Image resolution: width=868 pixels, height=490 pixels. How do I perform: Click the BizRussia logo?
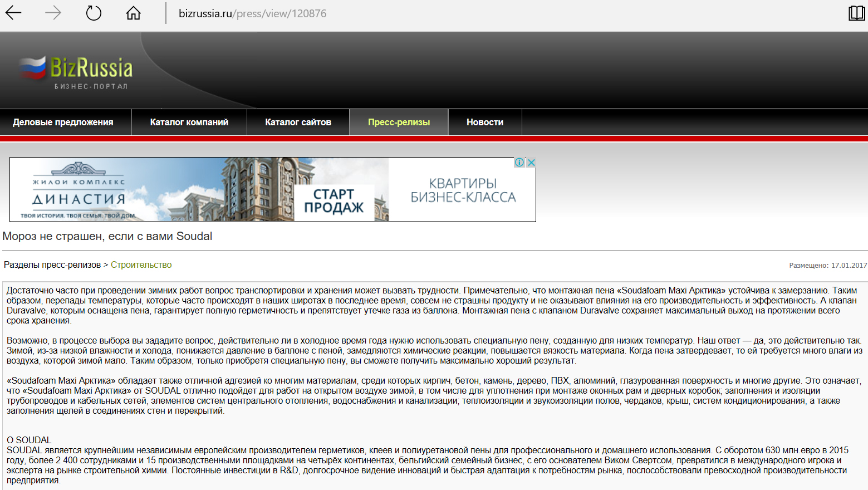pyautogui.click(x=76, y=73)
